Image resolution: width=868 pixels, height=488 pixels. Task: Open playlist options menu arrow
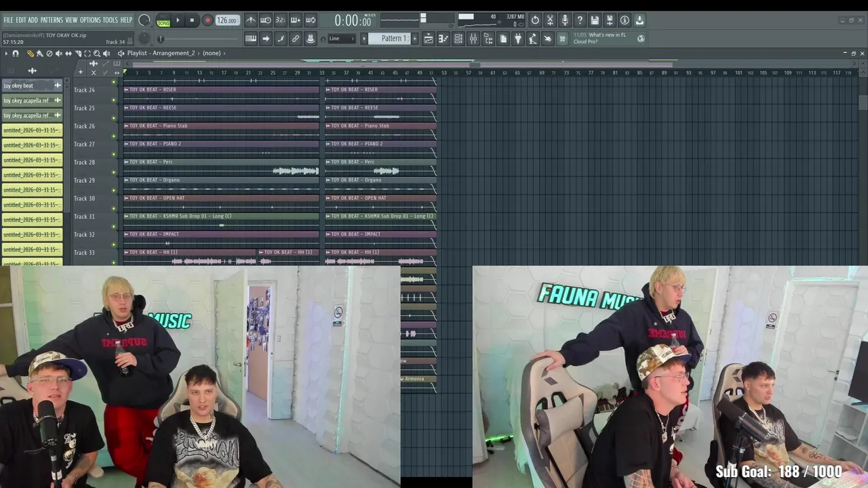pos(6,53)
